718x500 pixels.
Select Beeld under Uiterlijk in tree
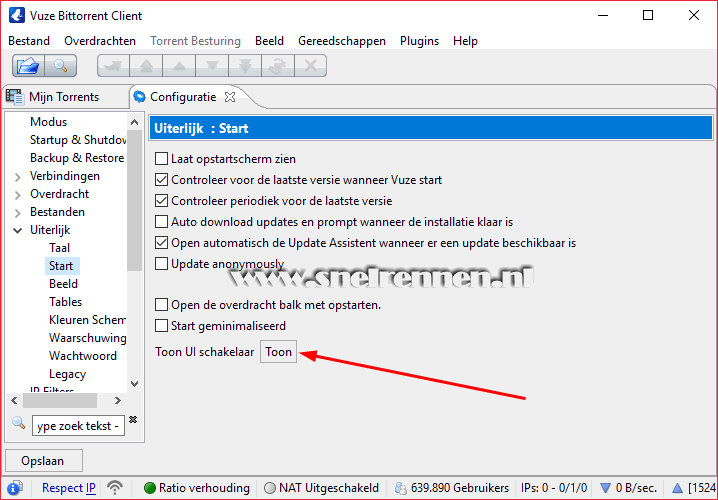click(x=63, y=283)
